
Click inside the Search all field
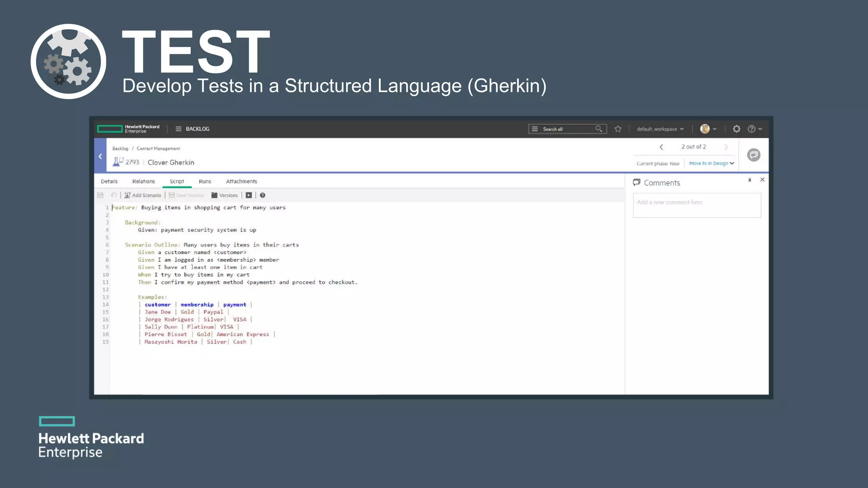point(567,129)
